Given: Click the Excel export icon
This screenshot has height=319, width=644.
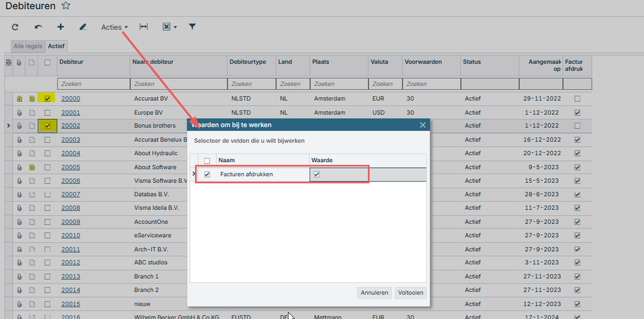Looking at the screenshot, I should [166, 27].
